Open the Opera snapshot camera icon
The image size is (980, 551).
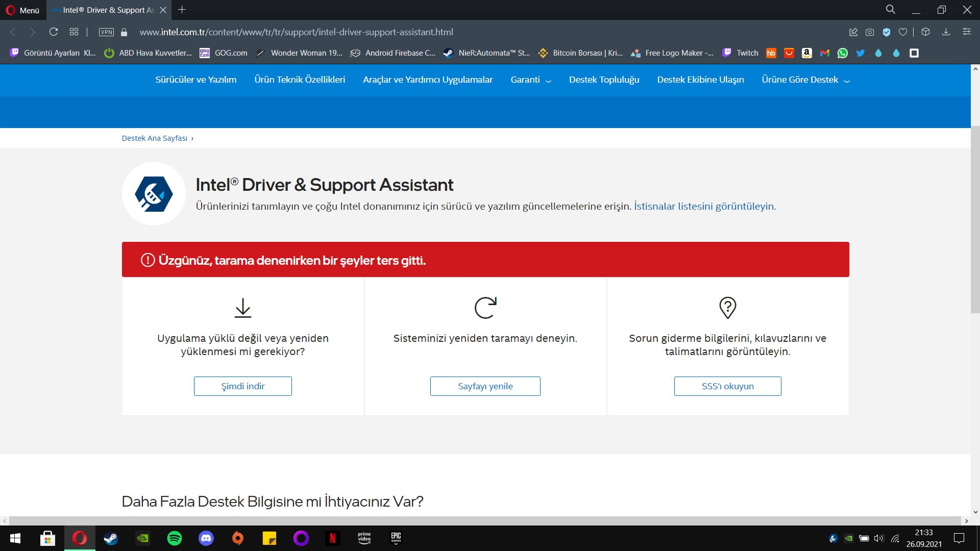tap(870, 32)
